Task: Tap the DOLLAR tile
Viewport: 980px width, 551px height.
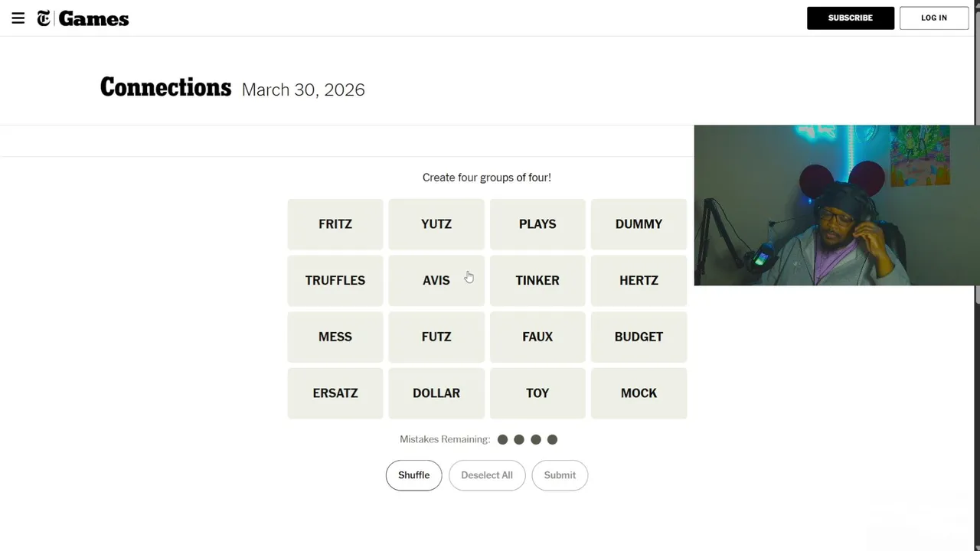Action: 436,393
